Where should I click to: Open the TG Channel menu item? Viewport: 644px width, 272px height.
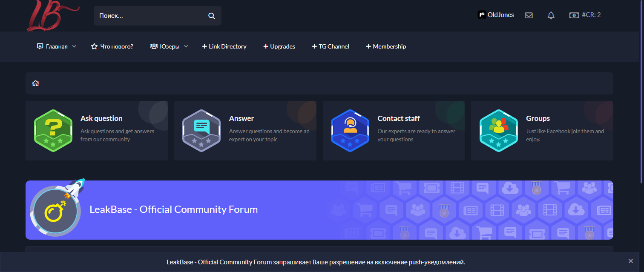coord(331,46)
